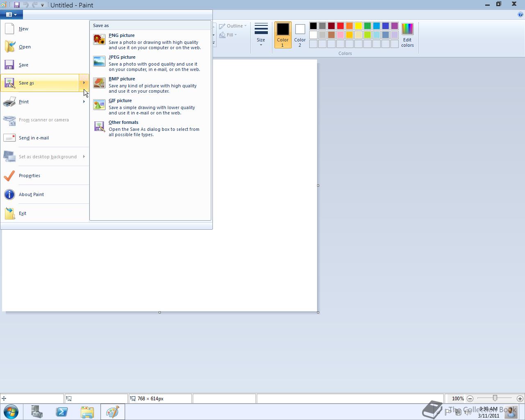Click the JPEG picture icon

(x=99, y=61)
